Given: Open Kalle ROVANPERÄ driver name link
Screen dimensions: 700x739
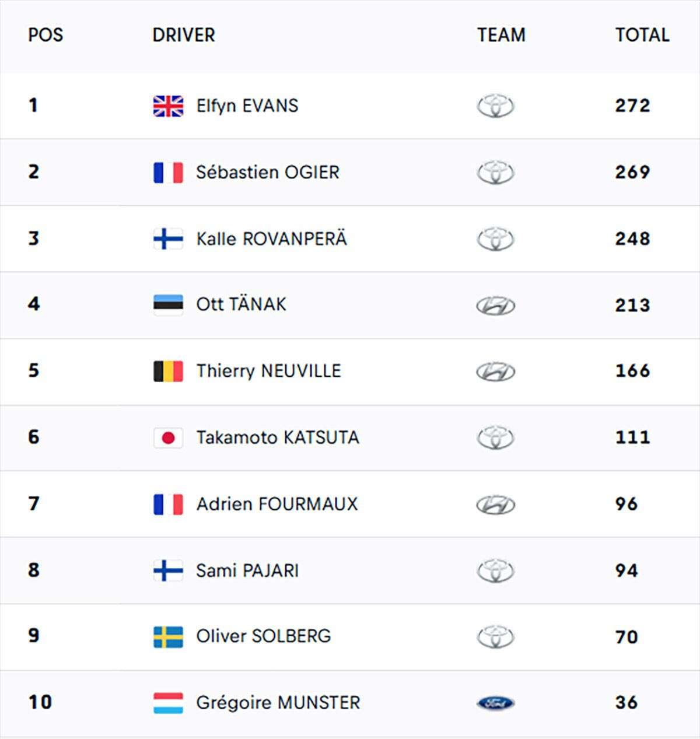Looking at the screenshot, I should pyautogui.click(x=271, y=239).
